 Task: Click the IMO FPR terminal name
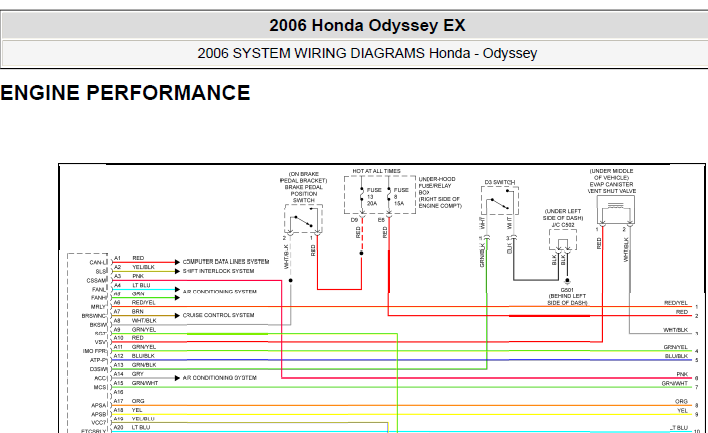95,351
